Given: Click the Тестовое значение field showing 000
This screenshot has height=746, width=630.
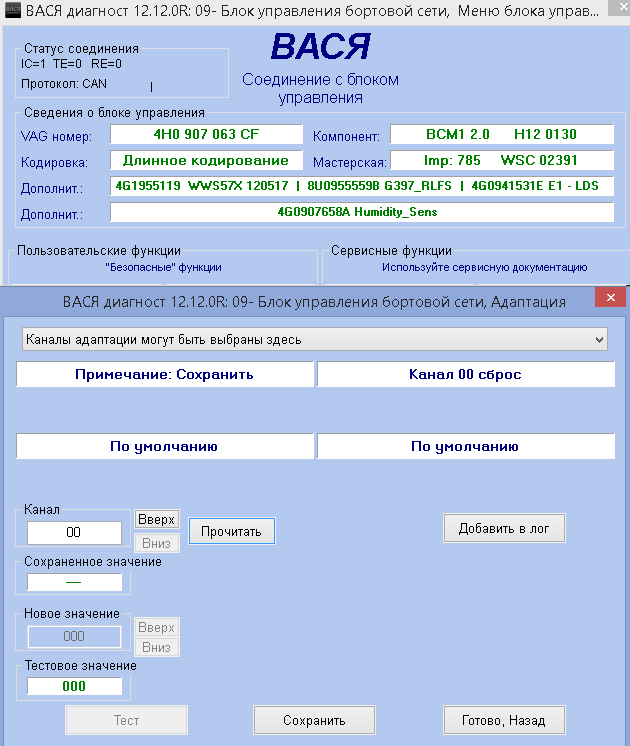Looking at the screenshot, I should pos(74,686).
